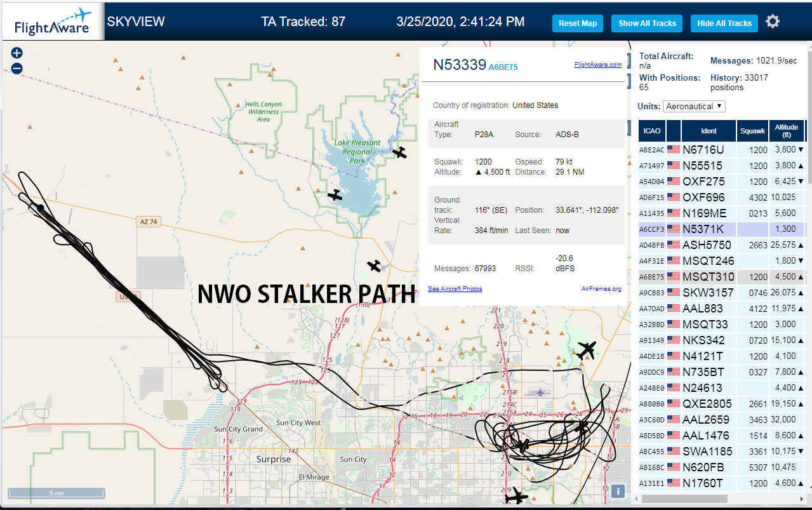This screenshot has width=812, height=510.
Task: Click the Hells Canyon Wilderness Area label
Action: (263, 112)
